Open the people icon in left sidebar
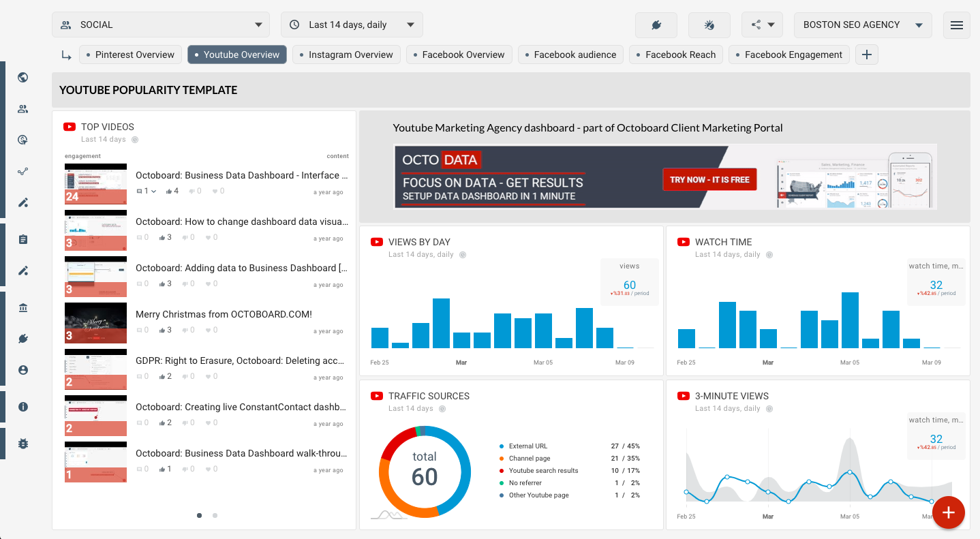The height and width of the screenshot is (539, 980). click(x=23, y=109)
